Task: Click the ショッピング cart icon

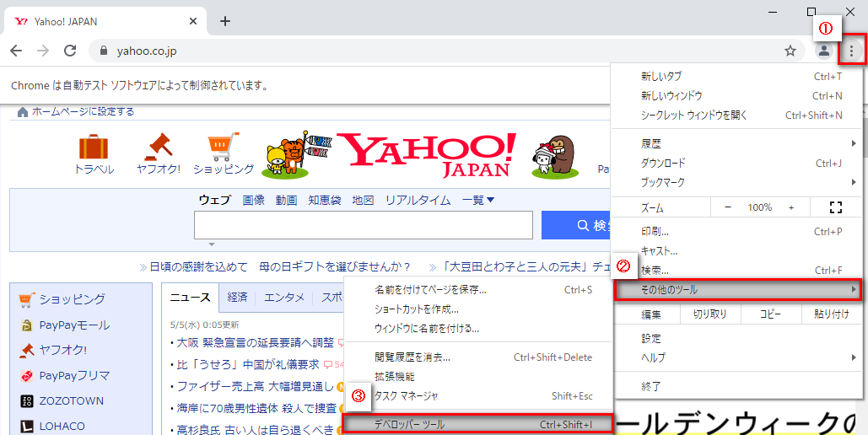Action: pyautogui.click(x=223, y=148)
